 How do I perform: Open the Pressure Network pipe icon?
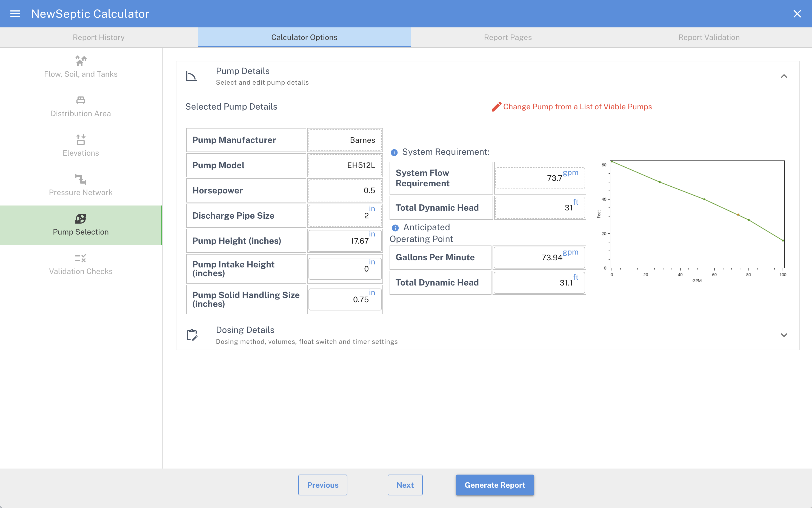tap(81, 179)
